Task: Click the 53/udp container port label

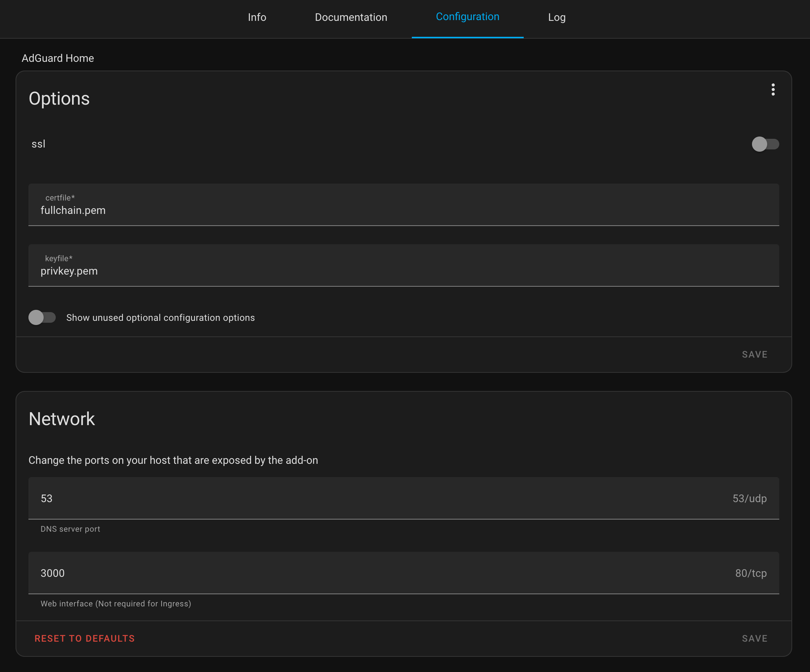Action: [x=749, y=498]
